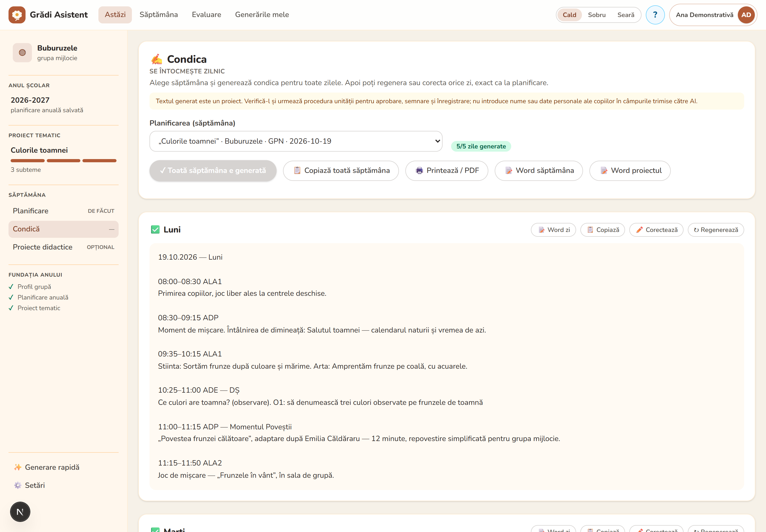766x532 pixels.
Task: Select Condică in the sidebar
Action: click(x=63, y=229)
